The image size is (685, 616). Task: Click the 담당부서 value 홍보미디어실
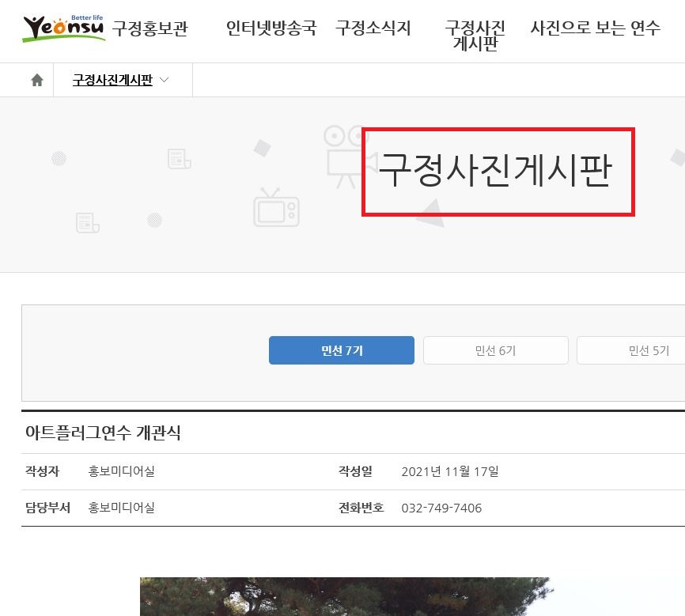122,508
